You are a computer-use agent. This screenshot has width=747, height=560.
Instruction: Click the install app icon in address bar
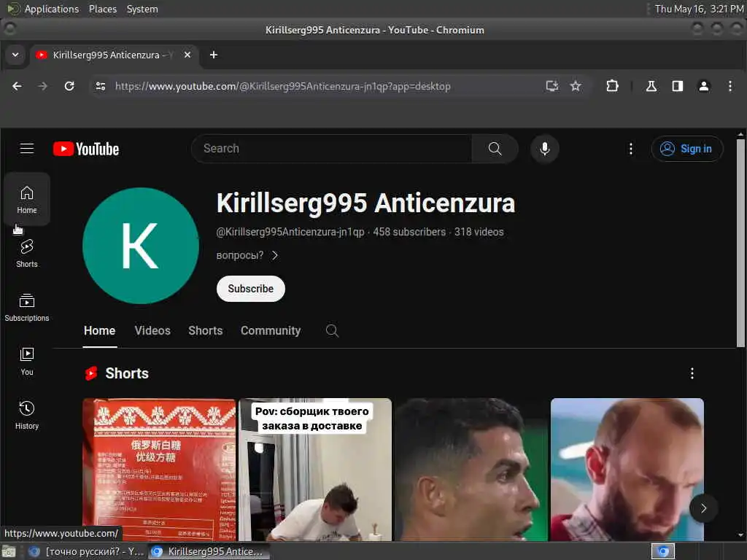551,86
